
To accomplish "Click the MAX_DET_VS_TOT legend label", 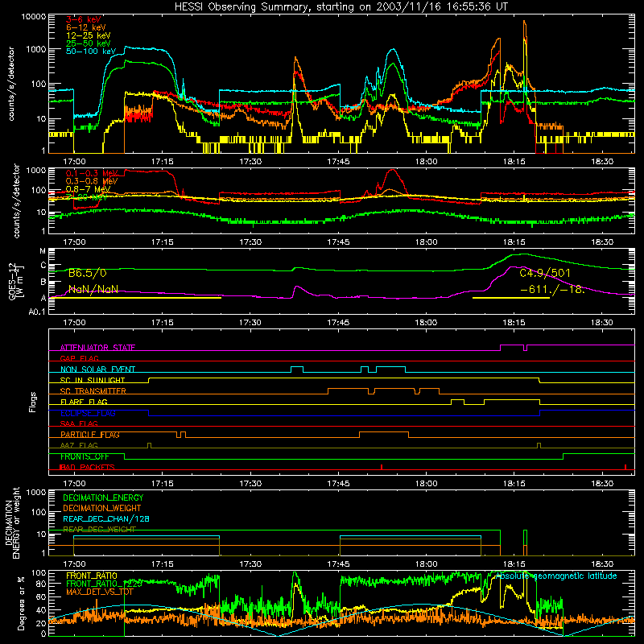I will [99, 592].
